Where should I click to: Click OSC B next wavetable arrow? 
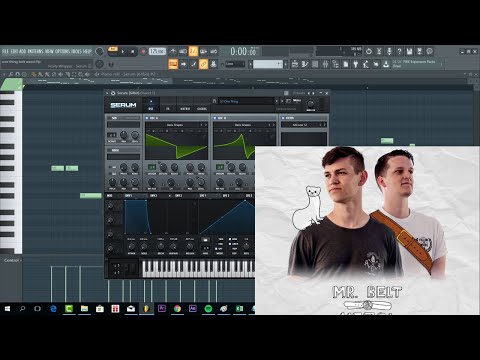pos(274,125)
